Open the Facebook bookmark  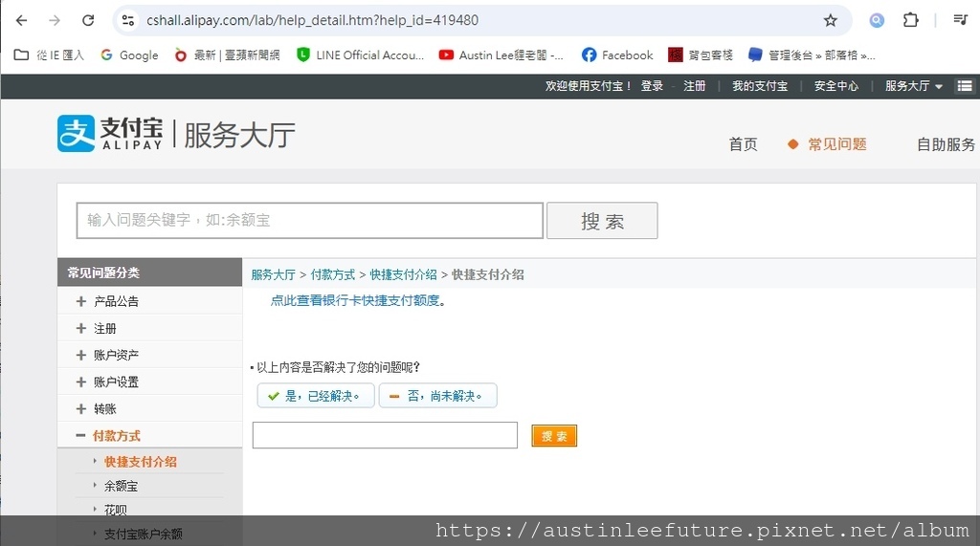617,55
